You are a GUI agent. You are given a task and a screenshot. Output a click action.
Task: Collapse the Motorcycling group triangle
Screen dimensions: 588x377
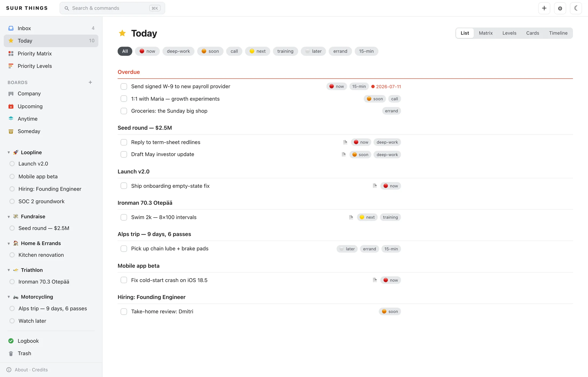9,297
